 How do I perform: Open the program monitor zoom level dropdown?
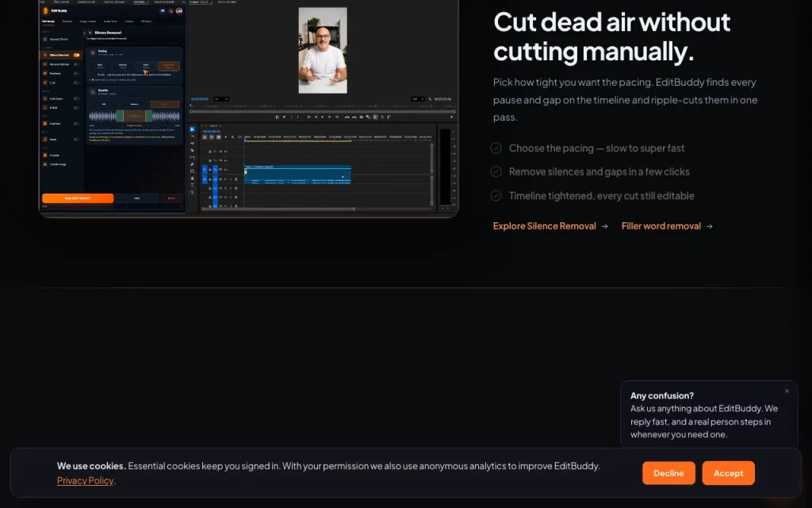pos(222,99)
